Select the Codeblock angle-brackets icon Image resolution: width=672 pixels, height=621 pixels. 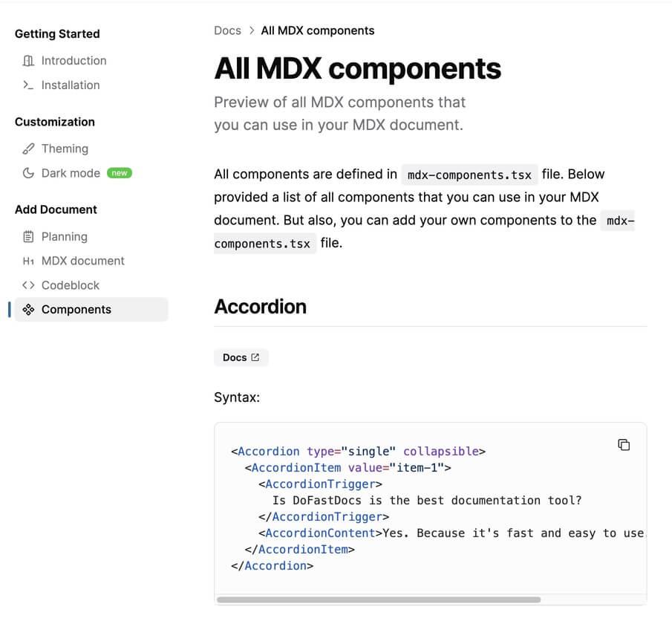click(x=28, y=285)
